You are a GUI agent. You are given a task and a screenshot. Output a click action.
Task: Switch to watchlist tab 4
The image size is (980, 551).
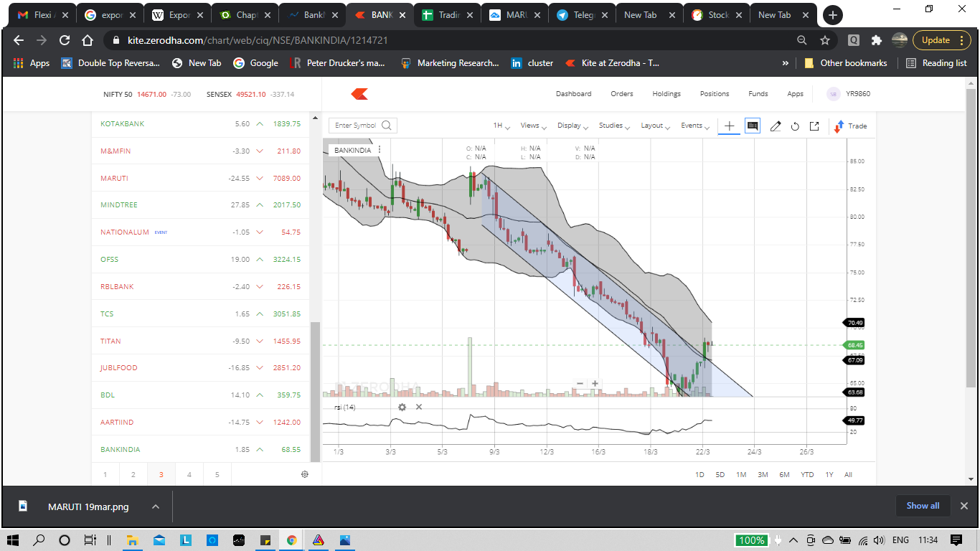point(189,474)
